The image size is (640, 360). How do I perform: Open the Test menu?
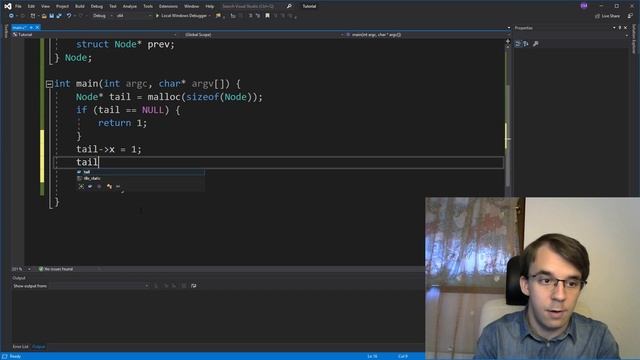tap(113, 6)
